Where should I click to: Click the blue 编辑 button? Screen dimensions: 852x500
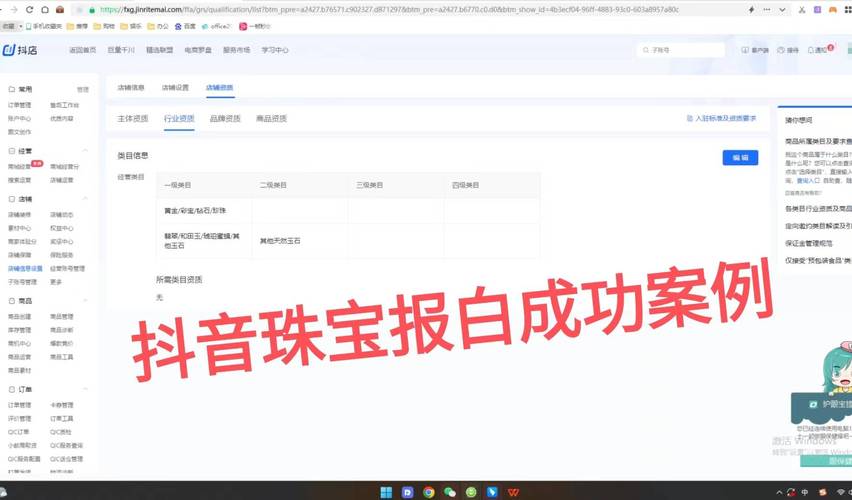(x=740, y=158)
